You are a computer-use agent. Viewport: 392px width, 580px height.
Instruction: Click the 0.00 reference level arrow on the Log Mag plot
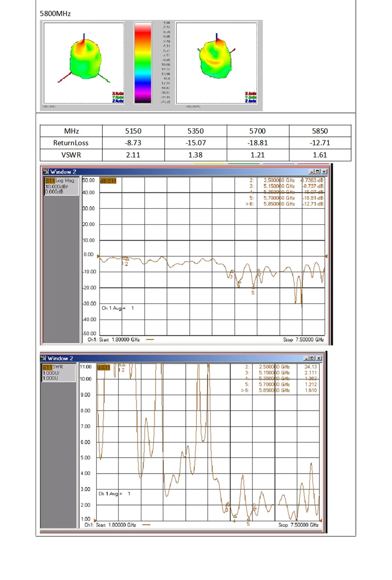coord(98,256)
